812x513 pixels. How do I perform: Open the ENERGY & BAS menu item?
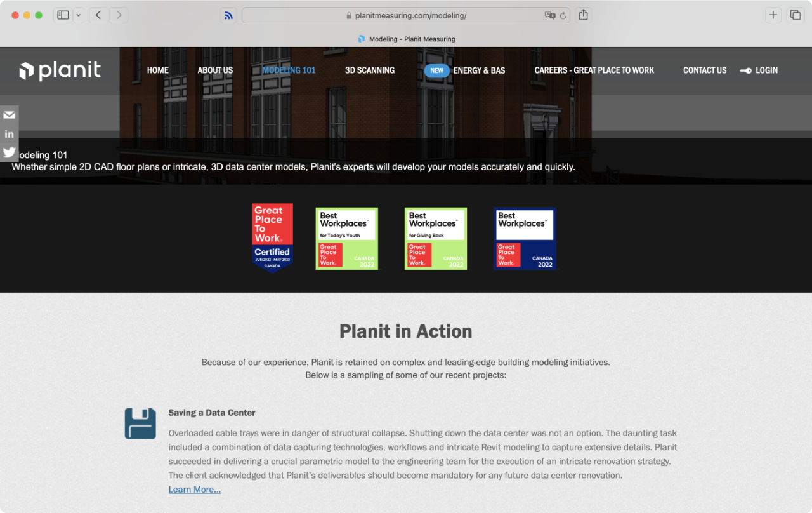480,70
